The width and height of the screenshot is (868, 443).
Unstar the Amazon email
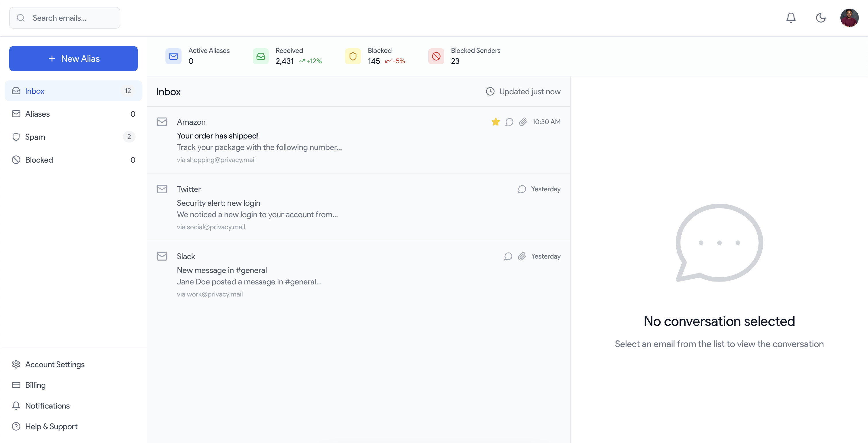coord(495,122)
